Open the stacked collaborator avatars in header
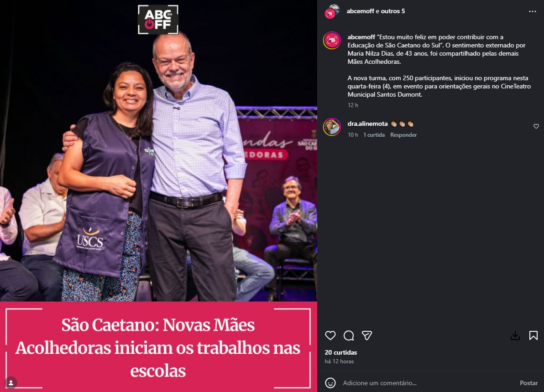This screenshot has width=544, height=392. tap(332, 11)
